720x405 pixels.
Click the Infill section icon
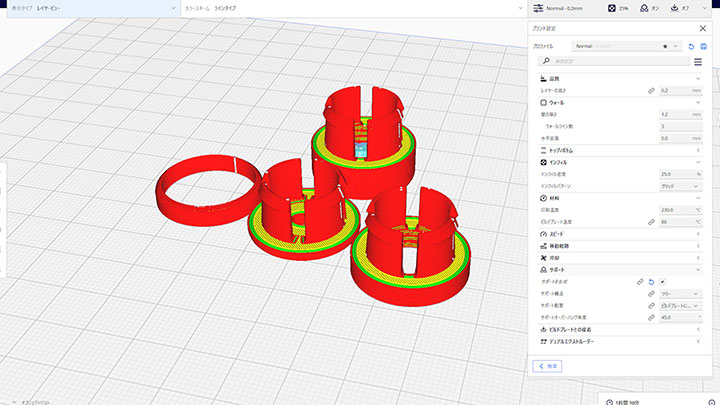point(544,162)
